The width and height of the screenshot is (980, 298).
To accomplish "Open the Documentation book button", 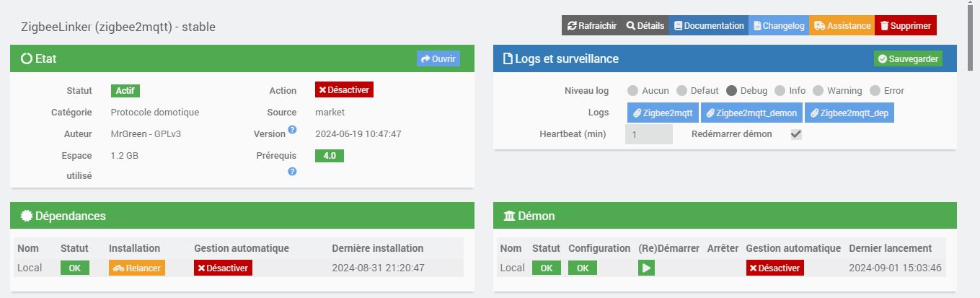I will pos(708,25).
